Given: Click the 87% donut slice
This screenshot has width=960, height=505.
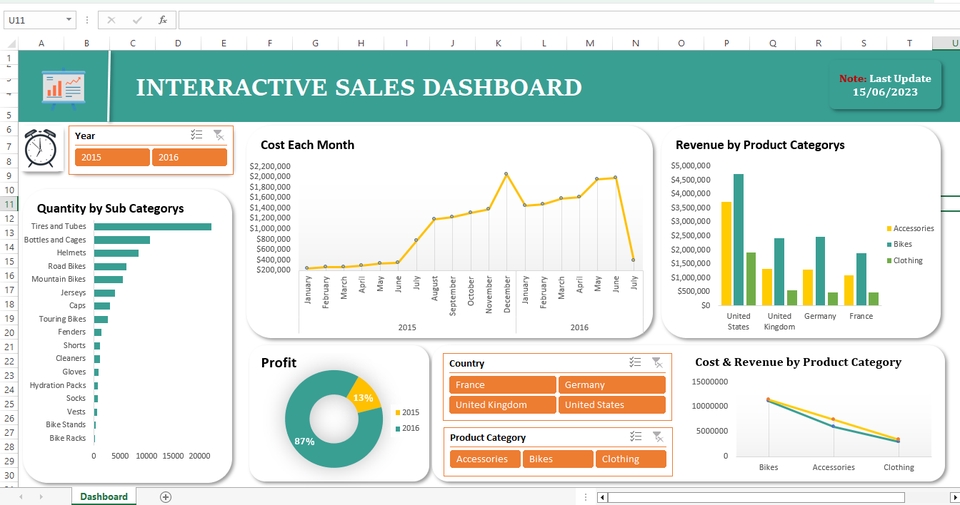Looking at the screenshot, I should pyautogui.click(x=304, y=441).
